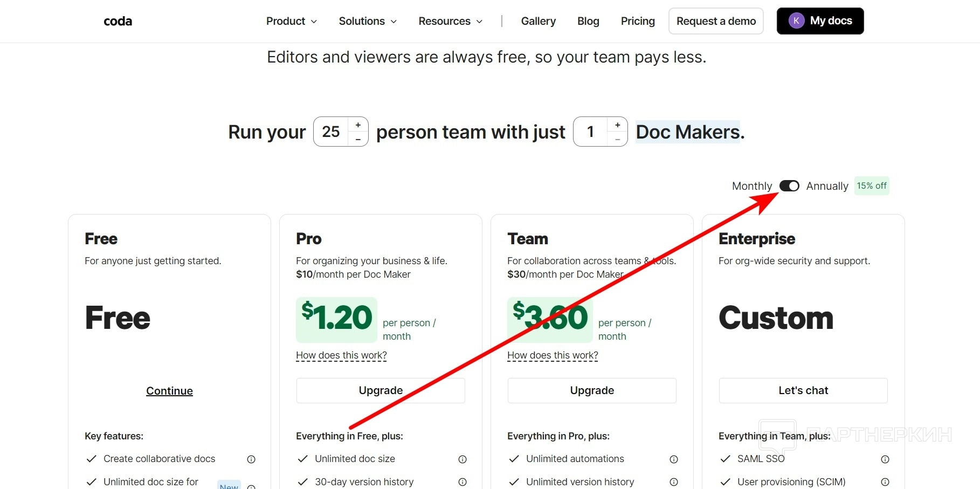This screenshot has width=980, height=489.
Task: Click Upgrade button on Pro plan
Action: tap(381, 390)
